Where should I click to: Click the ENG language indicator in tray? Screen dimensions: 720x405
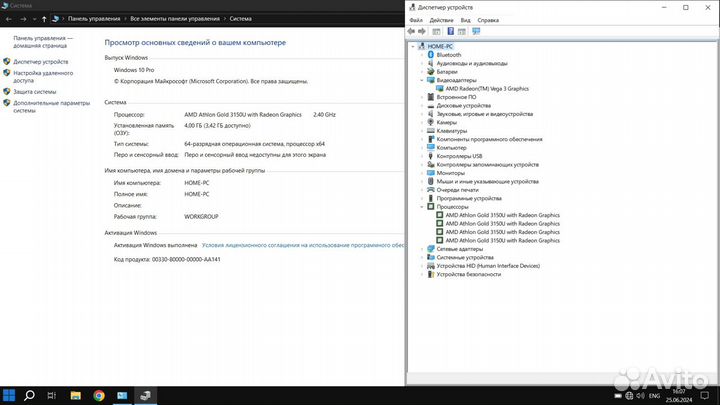click(x=654, y=395)
